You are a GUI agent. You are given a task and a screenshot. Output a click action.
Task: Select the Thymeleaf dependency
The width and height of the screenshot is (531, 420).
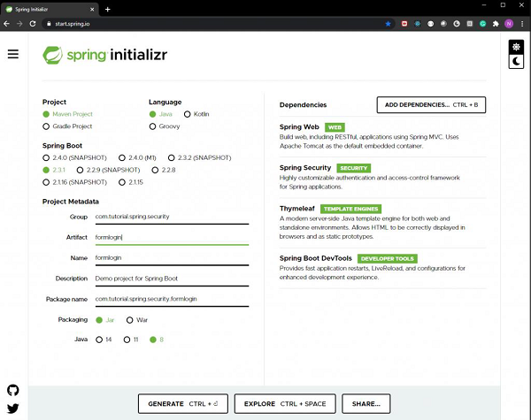[382, 222]
